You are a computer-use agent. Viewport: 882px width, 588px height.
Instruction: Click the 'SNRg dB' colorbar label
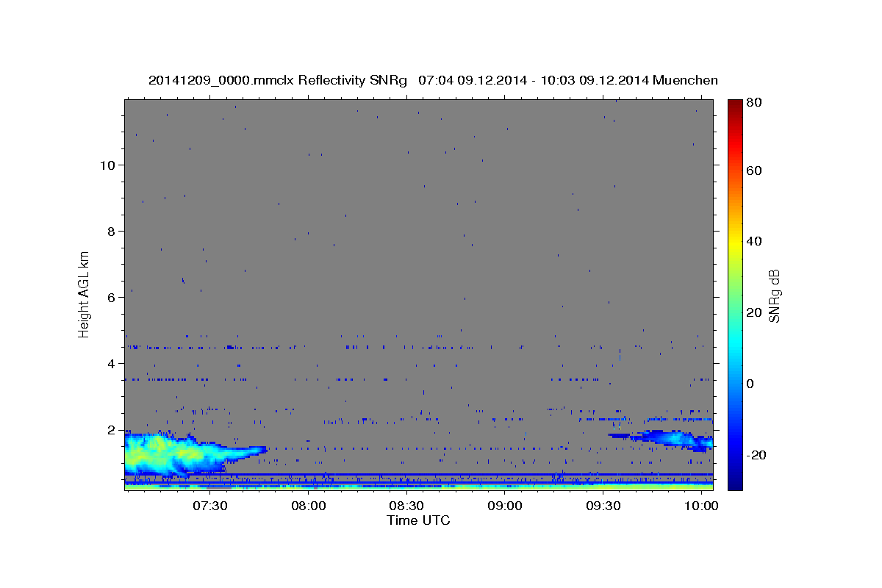774,295
